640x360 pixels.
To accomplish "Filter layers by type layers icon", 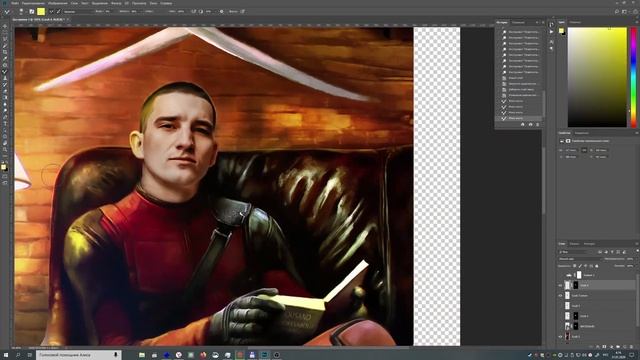I will (x=612, y=252).
